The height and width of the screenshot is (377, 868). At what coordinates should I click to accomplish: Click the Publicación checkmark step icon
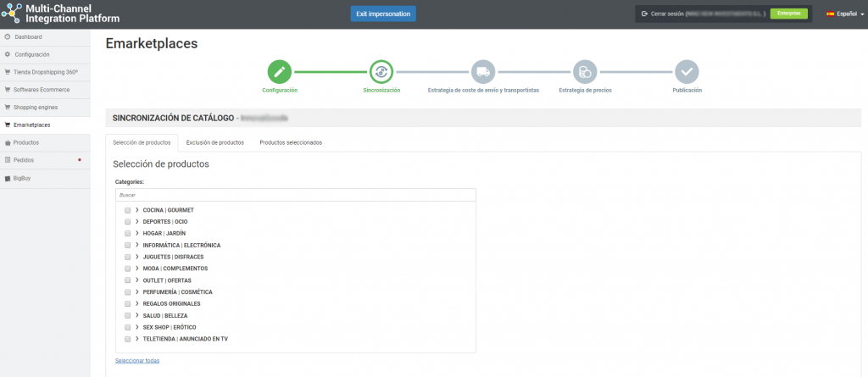pyautogui.click(x=687, y=72)
